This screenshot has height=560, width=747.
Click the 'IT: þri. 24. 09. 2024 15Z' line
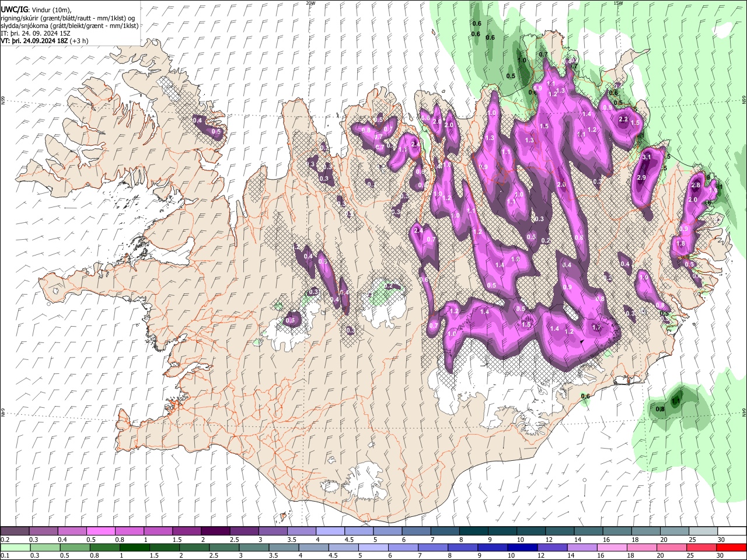[x=36, y=33]
